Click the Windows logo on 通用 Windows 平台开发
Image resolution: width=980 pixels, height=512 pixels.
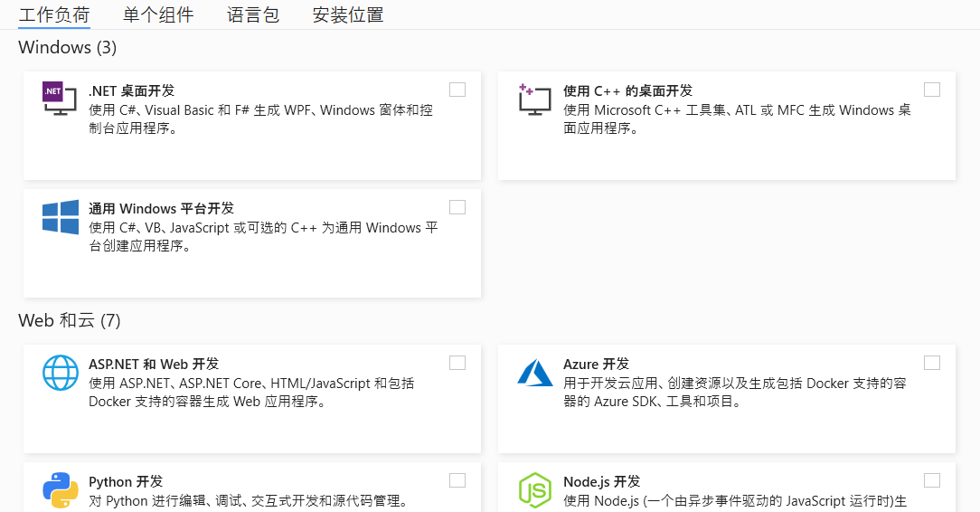point(61,217)
